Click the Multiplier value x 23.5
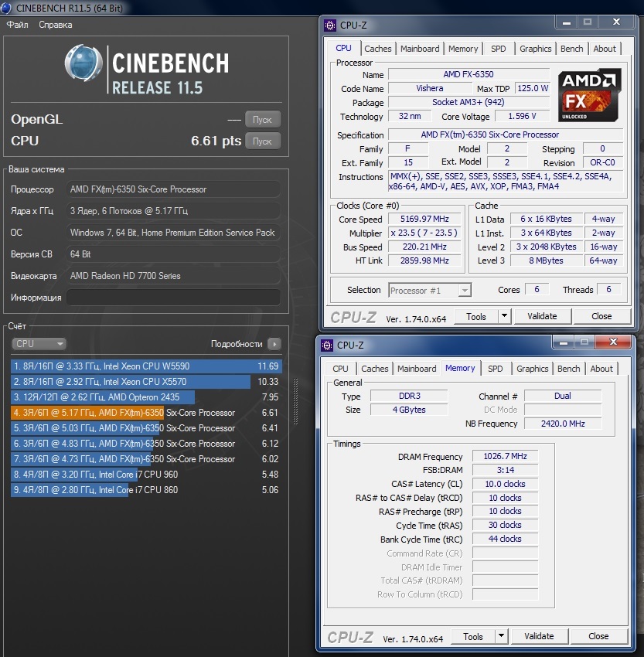Image resolution: width=644 pixels, height=657 pixels. point(424,233)
